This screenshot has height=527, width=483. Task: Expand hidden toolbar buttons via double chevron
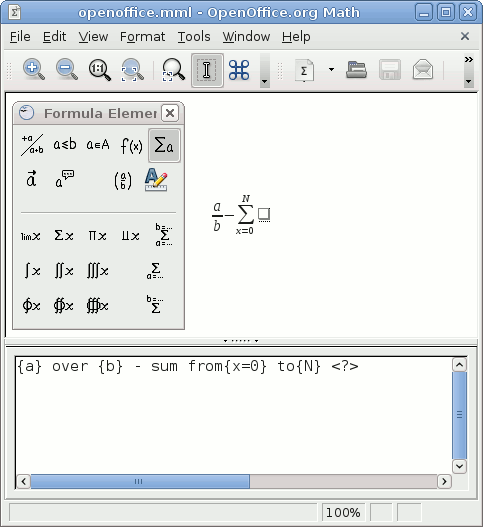coord(469,60)
